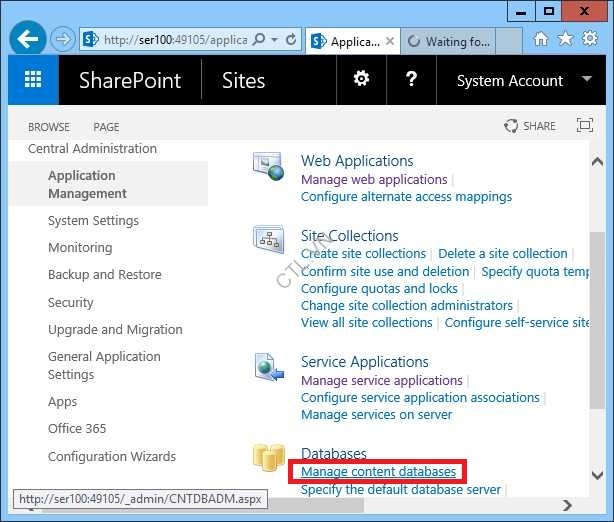614x522 pixels.
Task: Open the SharePoint app launcher grid
Action: coord(33,80)
